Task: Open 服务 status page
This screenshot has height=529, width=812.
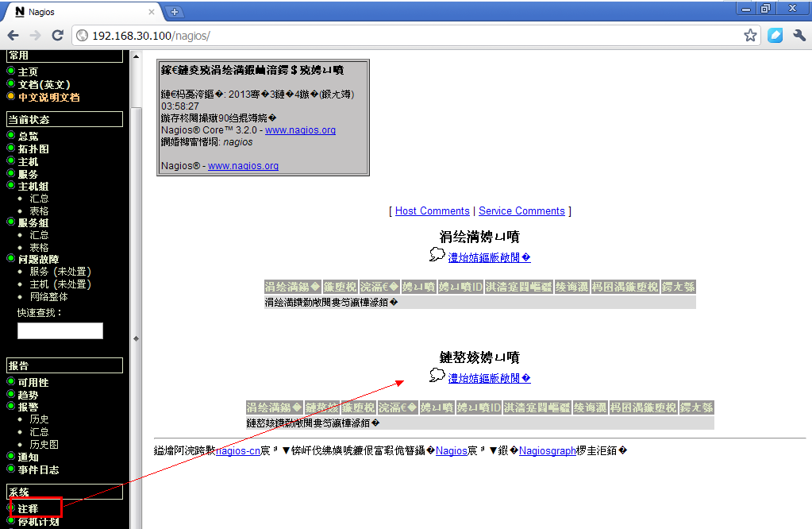Action: tap(28, 174)
